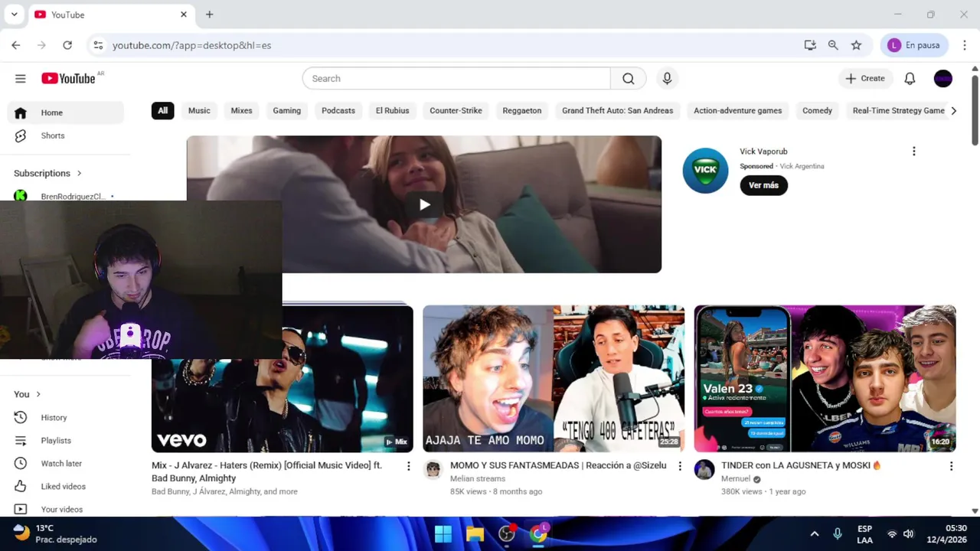
Task: Open options for MOMO Y SUS FANTASMEADAS
Action: click(680, 466)
